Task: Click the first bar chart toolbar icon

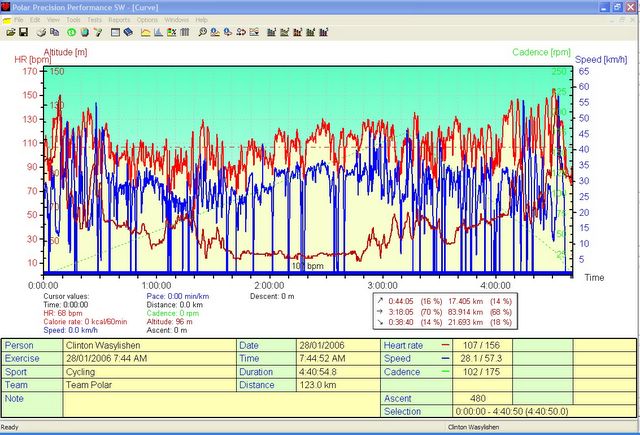Action: point(271,32)
